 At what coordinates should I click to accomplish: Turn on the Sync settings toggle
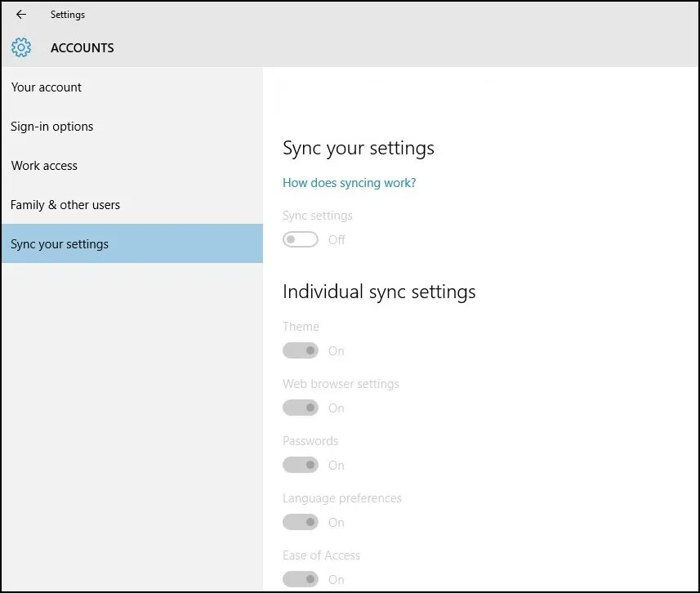pos(301,240)
